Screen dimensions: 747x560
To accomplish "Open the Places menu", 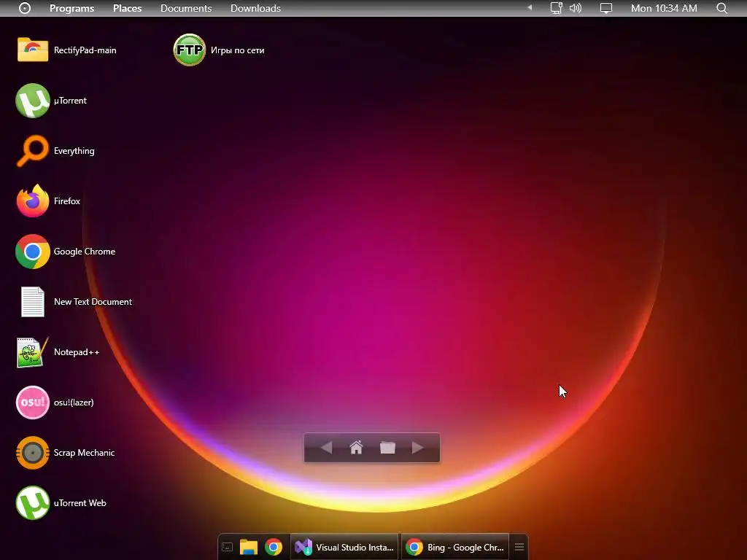I will click(127, 8).
